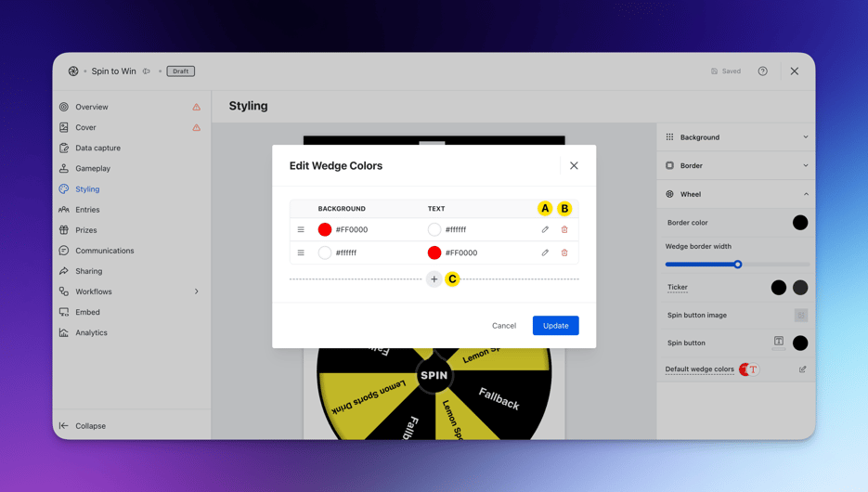Screen dimensions: 868x492
Task: Collapse the Wheel section
Action: [x=805, y=195]
